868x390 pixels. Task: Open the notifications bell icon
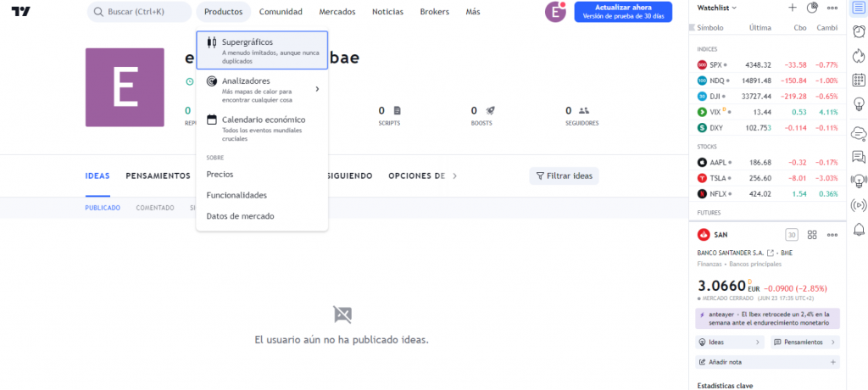859,229
